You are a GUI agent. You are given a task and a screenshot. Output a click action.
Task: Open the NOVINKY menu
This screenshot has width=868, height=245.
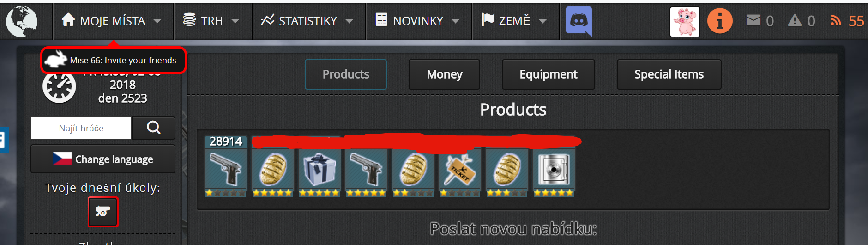tap(418, 21)
